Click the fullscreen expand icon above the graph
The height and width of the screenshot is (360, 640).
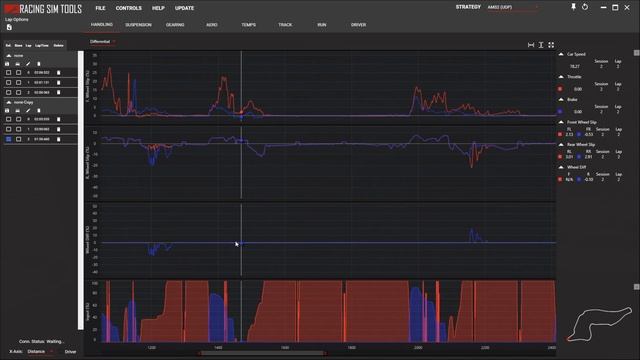click(x=551, y=45)
